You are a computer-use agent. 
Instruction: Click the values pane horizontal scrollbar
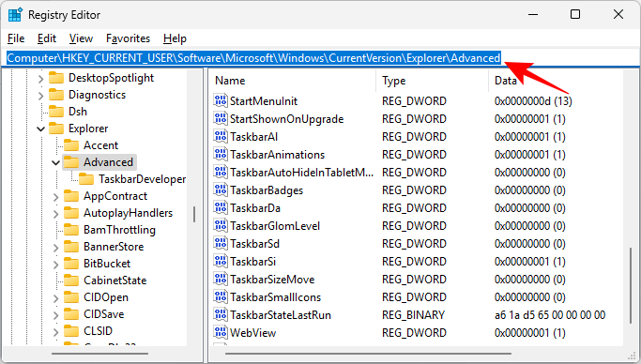point(368,354)
